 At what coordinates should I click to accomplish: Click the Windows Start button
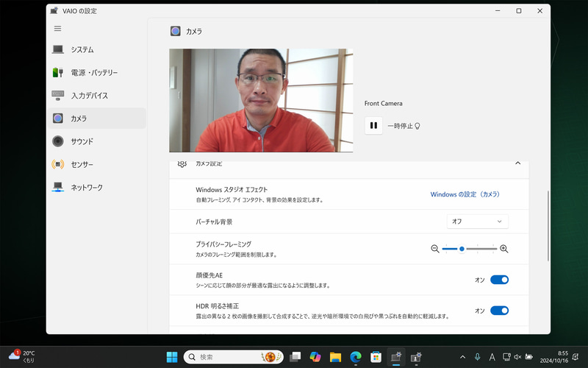[171, 357]
